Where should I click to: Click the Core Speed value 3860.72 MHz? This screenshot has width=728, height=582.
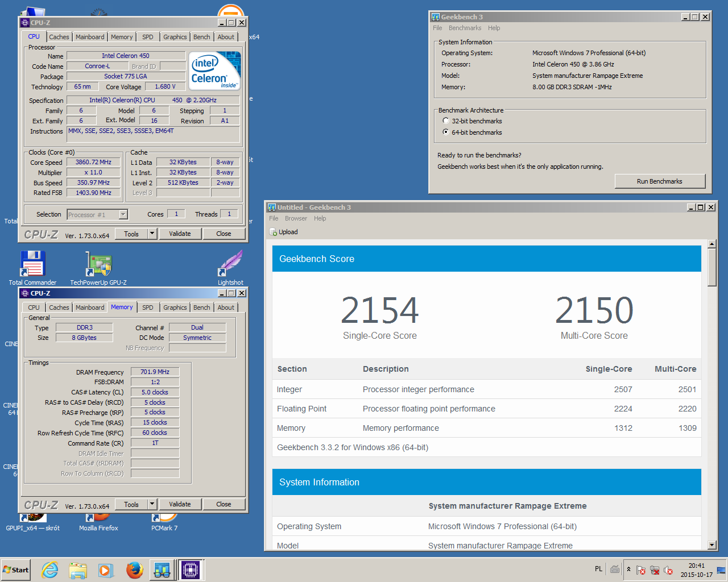93,162
